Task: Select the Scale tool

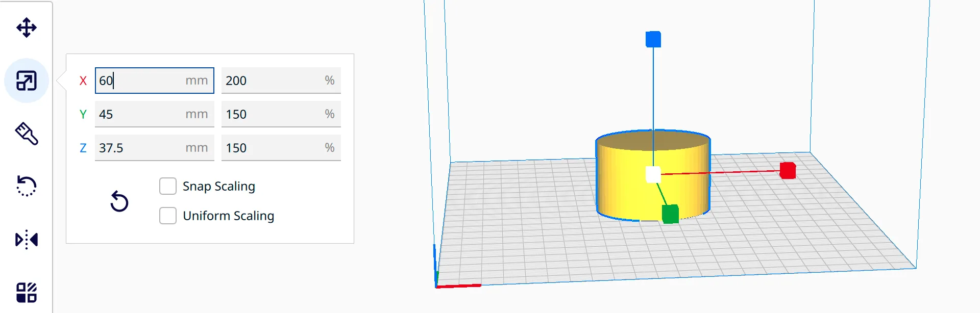Action: click(27, 81)
